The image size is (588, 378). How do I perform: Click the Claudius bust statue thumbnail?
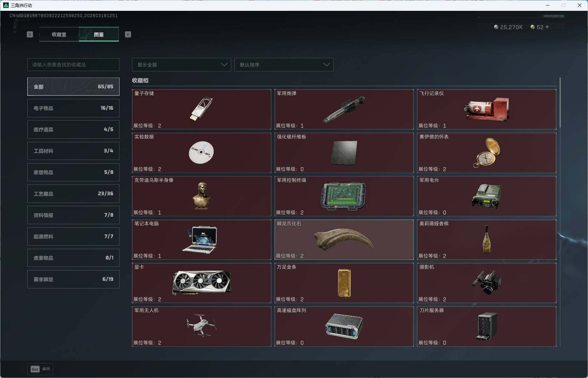click(201, 196)
